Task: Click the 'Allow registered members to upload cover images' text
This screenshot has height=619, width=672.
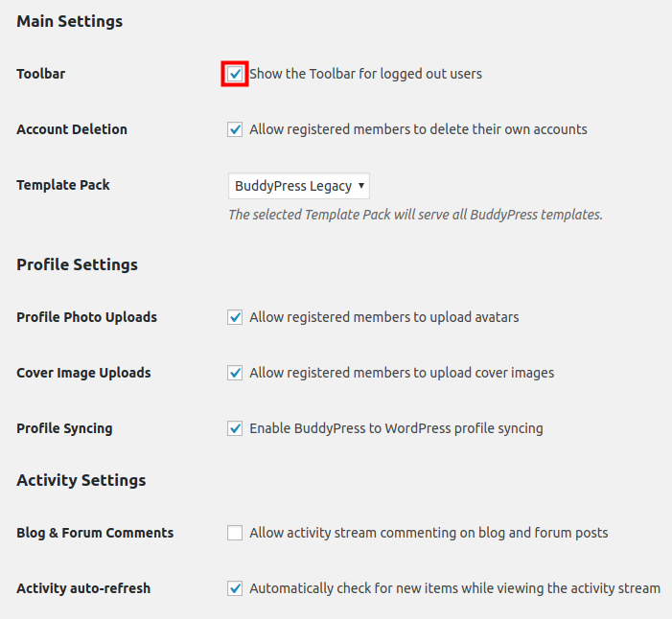Action: point(401,373)
